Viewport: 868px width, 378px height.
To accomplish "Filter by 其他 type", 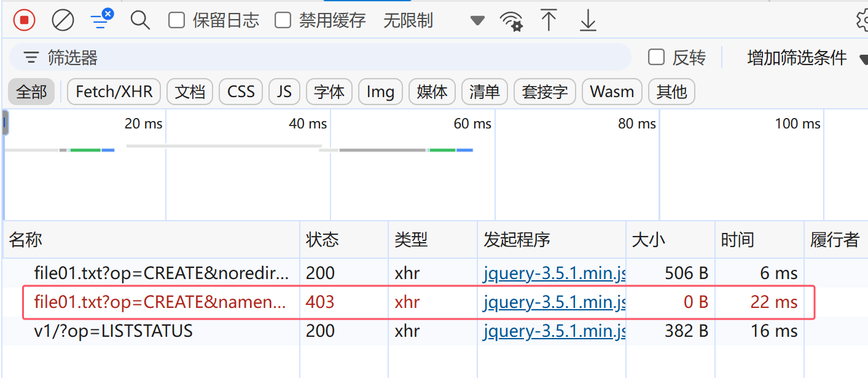I will (671, 92).
